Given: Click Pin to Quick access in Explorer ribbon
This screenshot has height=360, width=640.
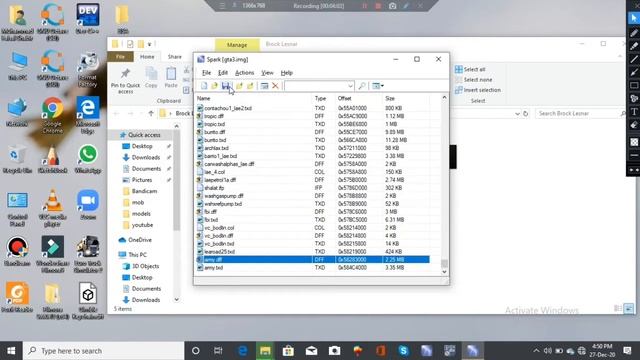Looking at the screenshot, I should click(125, 81).
